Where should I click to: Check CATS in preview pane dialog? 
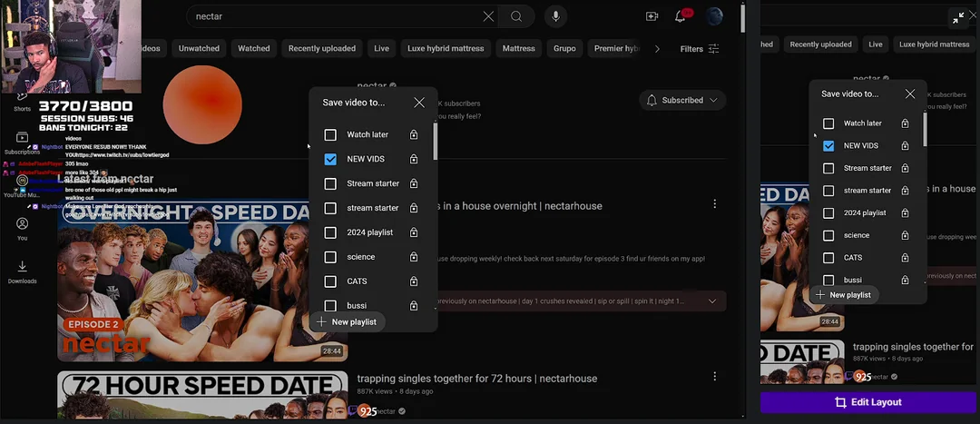pyautogui.click(x=828, y=258)
